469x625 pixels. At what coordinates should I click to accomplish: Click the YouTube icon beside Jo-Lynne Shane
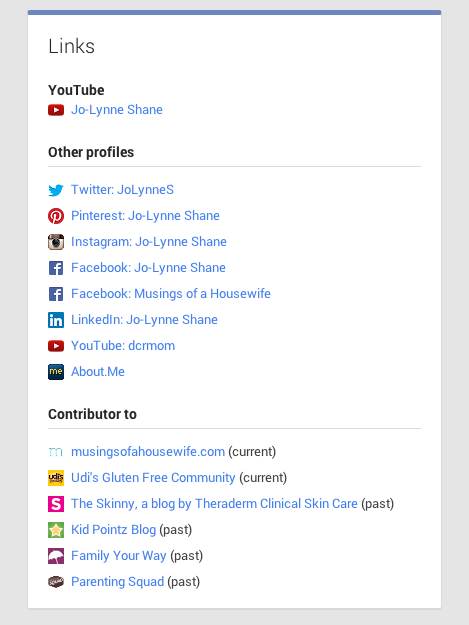pos(56,110)
